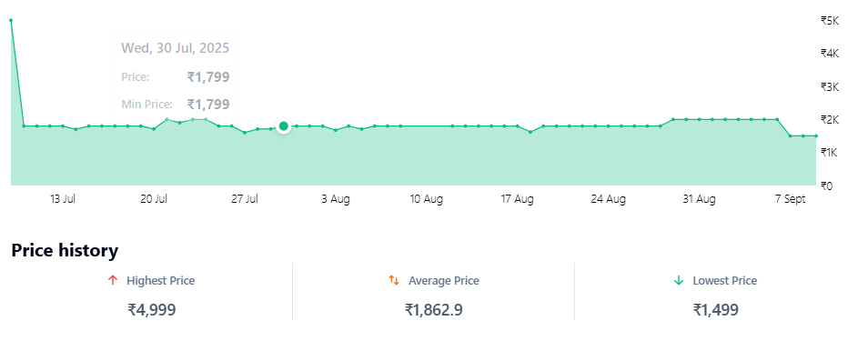Click the ₹5K price axis label
This screenshot has width=868, height=341.
point(830,21)
